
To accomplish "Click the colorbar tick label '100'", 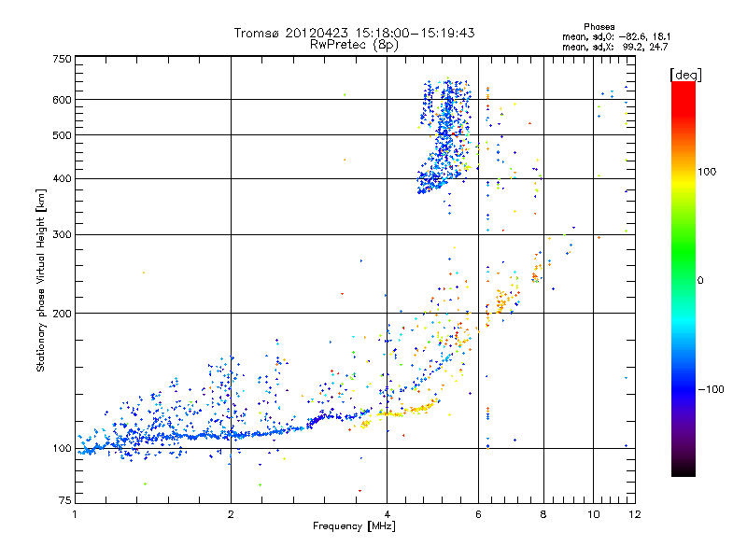I will click(x=707, y=172).
